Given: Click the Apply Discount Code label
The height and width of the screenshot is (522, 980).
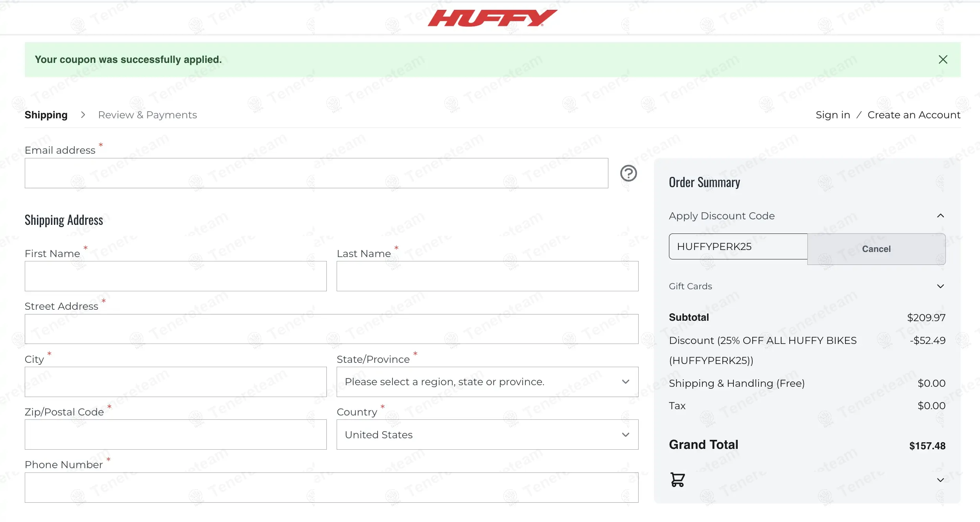Looking at the screenshot, I should point(722,216).
